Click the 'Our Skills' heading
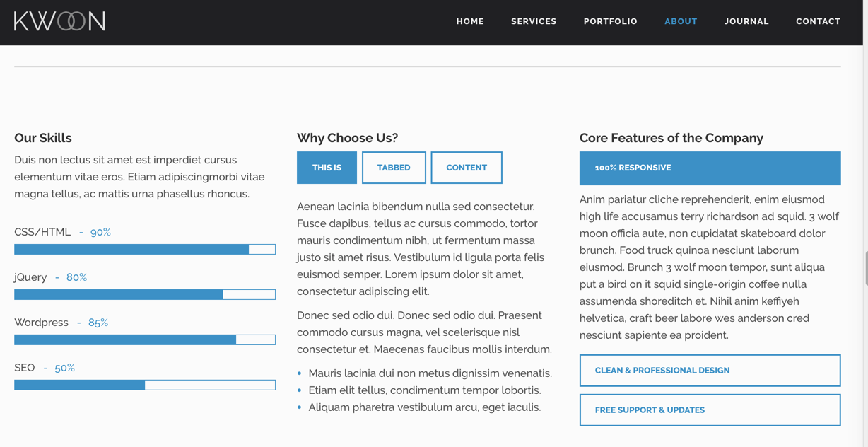Image resolution: width=868 pixels, height=447 pixels. click(x=43, y=138)
